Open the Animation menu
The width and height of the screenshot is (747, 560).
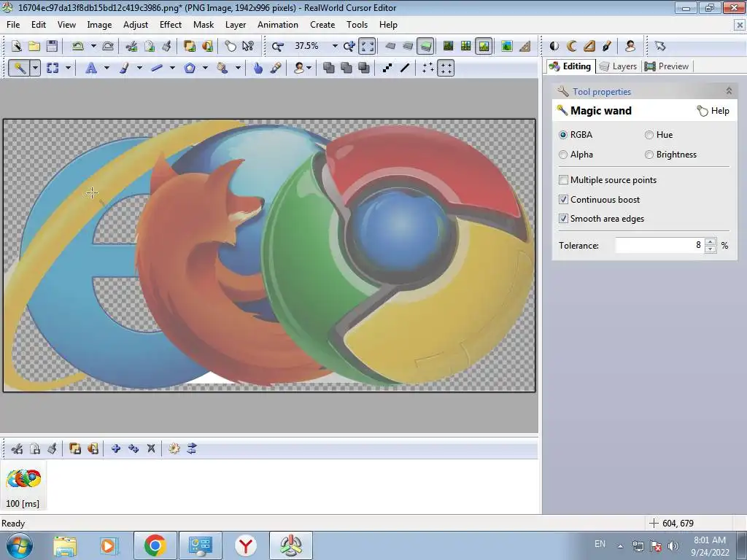tap(278, 25)
